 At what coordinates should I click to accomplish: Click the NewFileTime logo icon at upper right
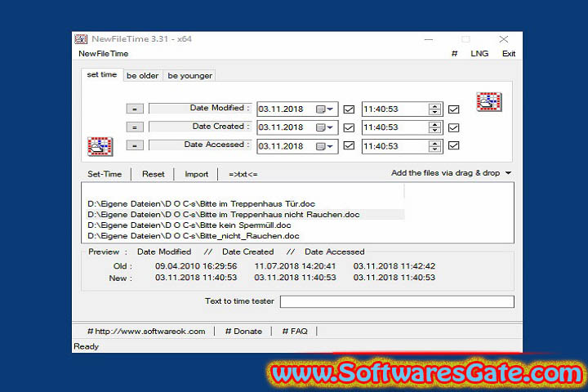click(x=489, y=101)
